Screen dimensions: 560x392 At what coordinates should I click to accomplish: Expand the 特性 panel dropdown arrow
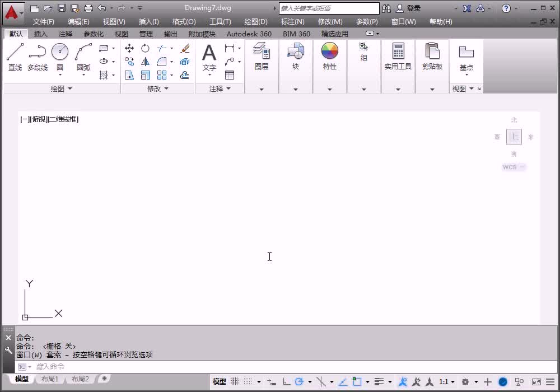coord(330,89)
